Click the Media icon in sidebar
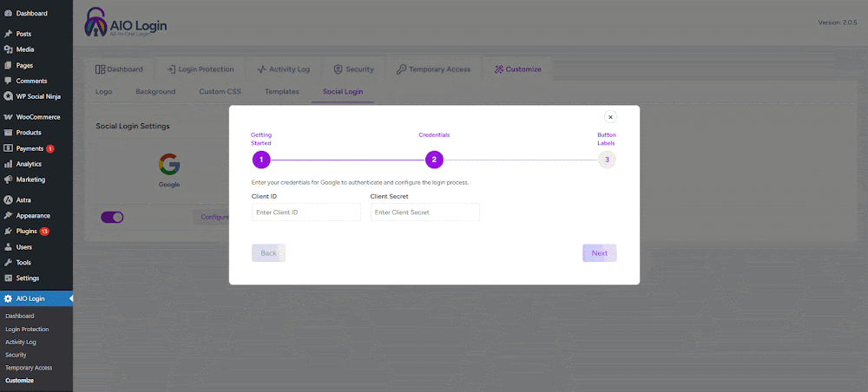 pos(9,49)
